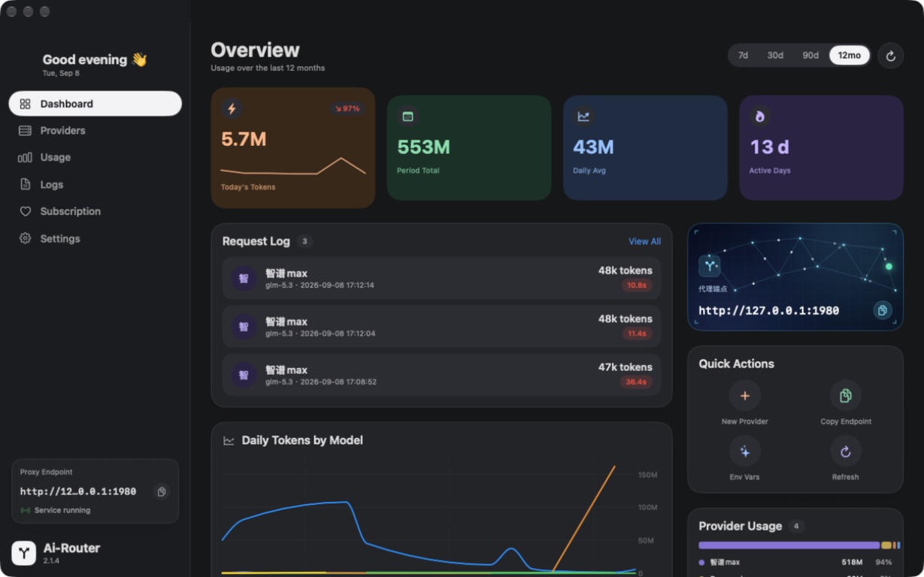Click the Service running status
The image size is (924, 577).
click(x=56, y=510)
